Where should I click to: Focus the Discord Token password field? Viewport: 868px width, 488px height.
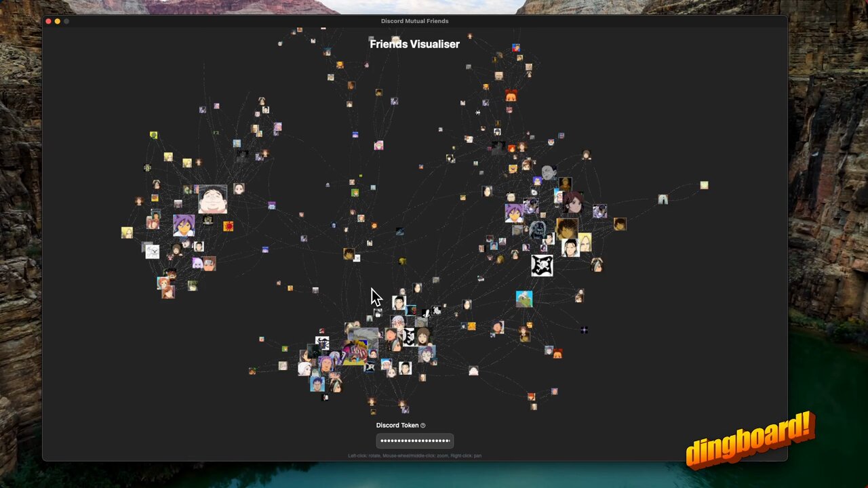pos(414,441)
